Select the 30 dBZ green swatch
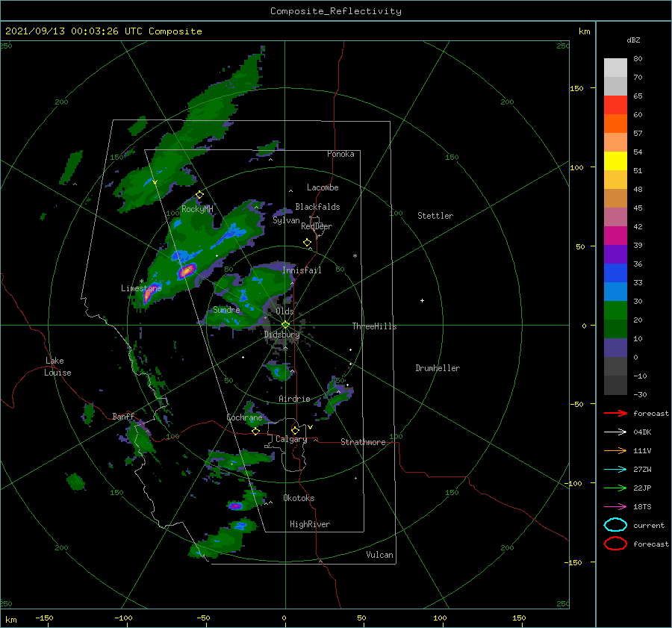 (x=615, y=311)
